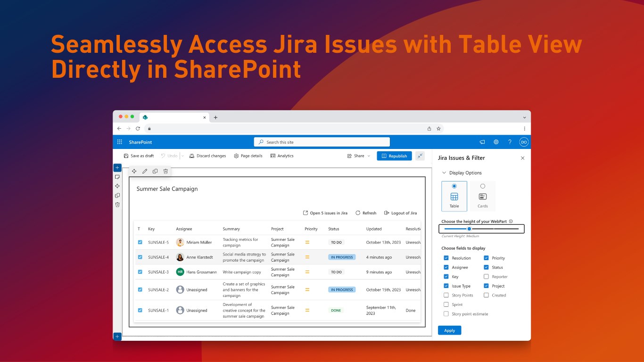Click the Save as draft command
Image resolution: width=644 pixels, height=362 pixels.
click(x=139, y=156)
